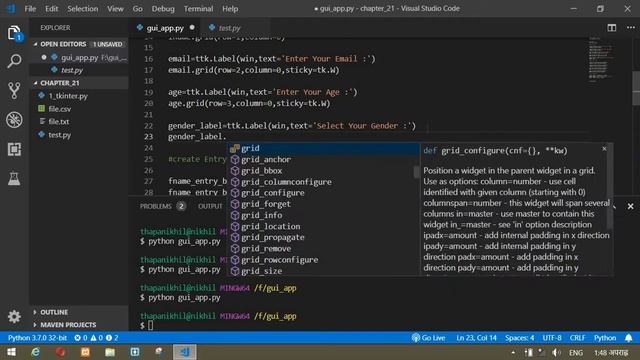The image size is (640, 360).
Task: Select grid_rowconfigure suggestion
Action: click(323, 260)
